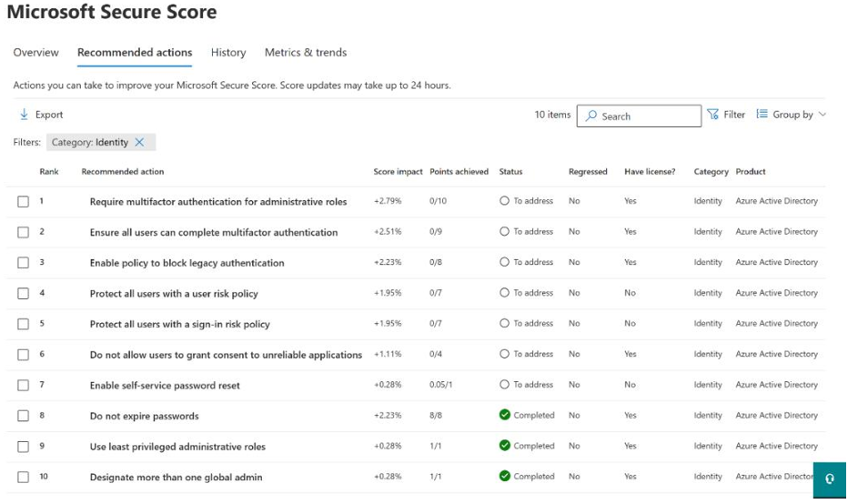
Task: Open Designate more than one global admin action
Action: pos(177,478)
